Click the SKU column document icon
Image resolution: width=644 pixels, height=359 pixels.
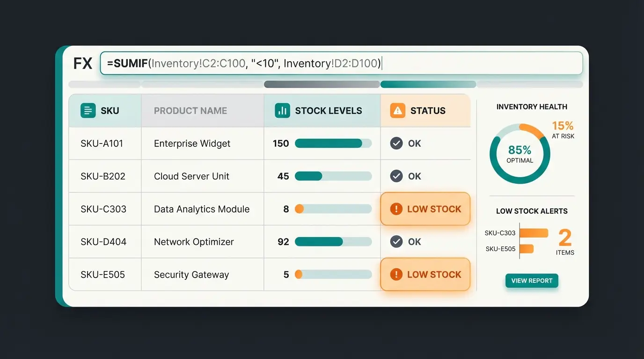click(x=88, y=111)
